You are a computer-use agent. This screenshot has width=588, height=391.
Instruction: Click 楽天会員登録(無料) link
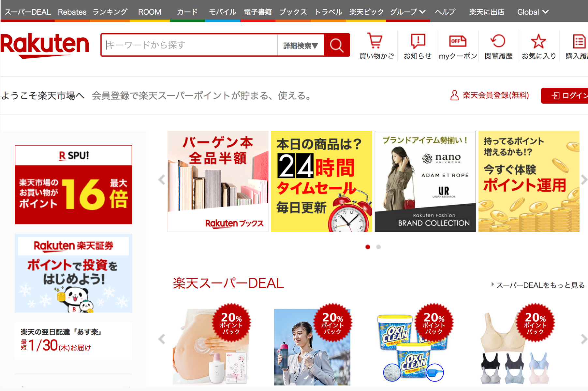pyautogui.click(x=496, y=95)
